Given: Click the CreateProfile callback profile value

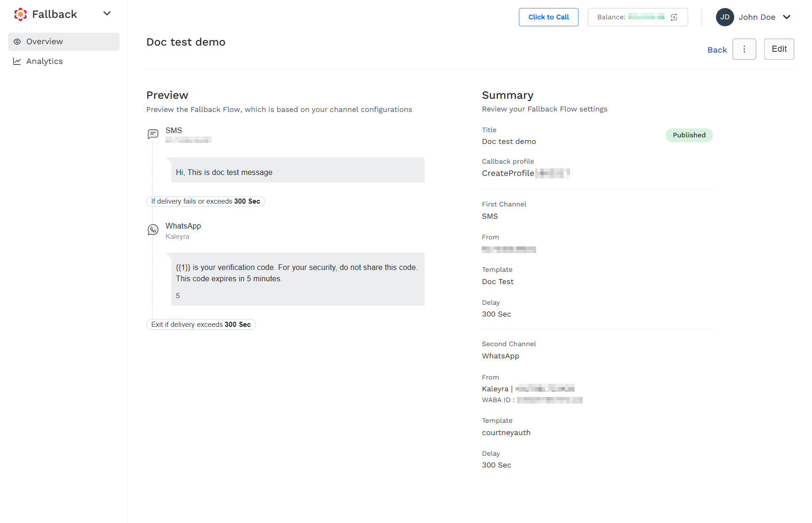Looking at the screenshot, I should [x=526, y=173].
